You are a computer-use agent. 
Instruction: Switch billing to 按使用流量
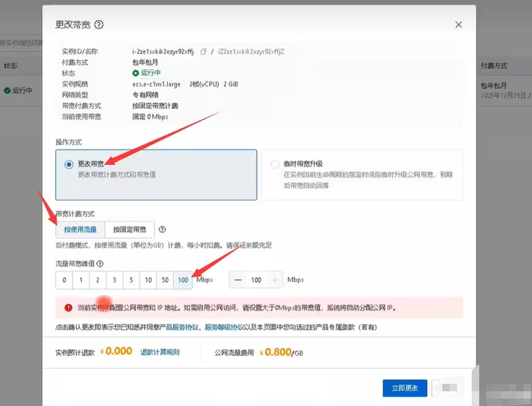point(80,230)
